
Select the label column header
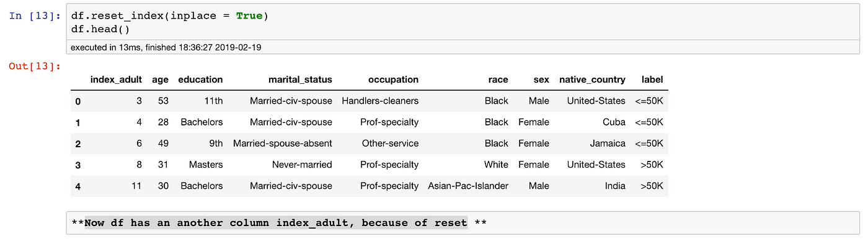tap(652, 80)
